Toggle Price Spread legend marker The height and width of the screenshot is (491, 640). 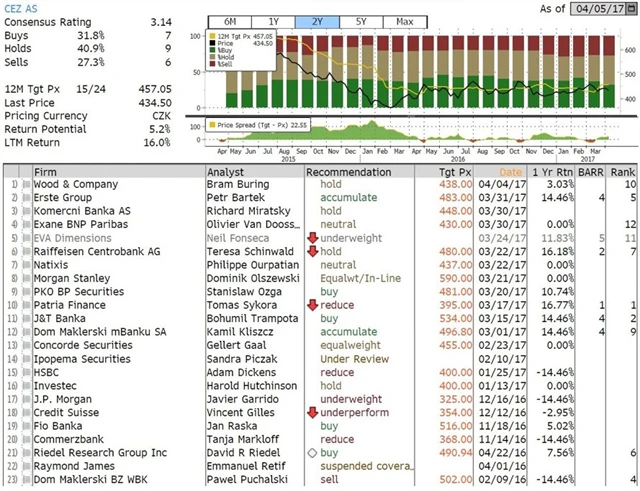pos(212,124)
